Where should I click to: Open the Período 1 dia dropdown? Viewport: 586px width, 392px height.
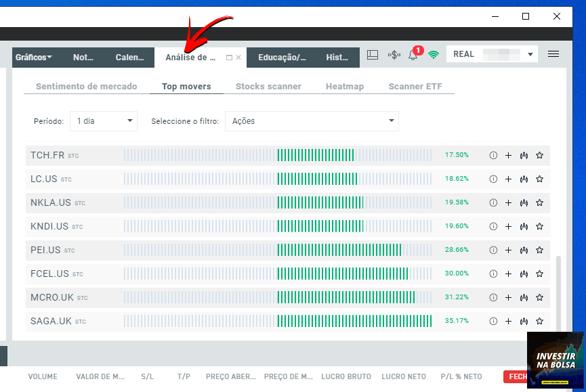(104, 121)
